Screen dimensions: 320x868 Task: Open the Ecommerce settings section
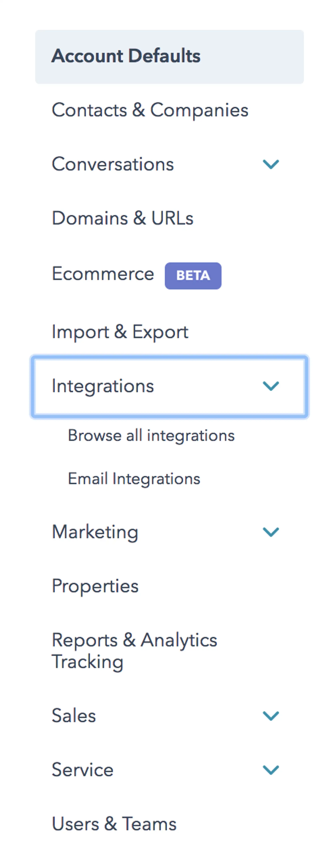coord(103,274)
